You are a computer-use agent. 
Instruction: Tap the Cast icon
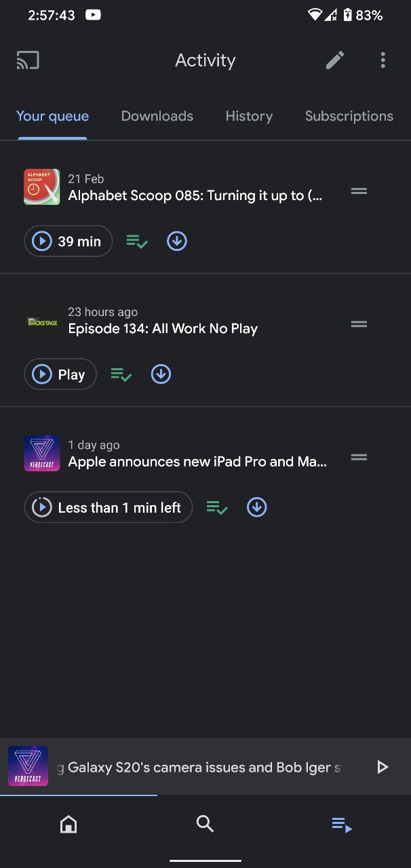27,60
